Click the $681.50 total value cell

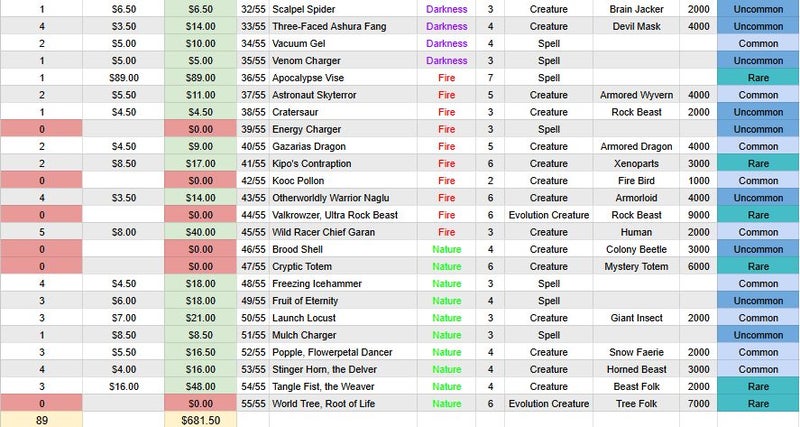click(x=201, y=420)
